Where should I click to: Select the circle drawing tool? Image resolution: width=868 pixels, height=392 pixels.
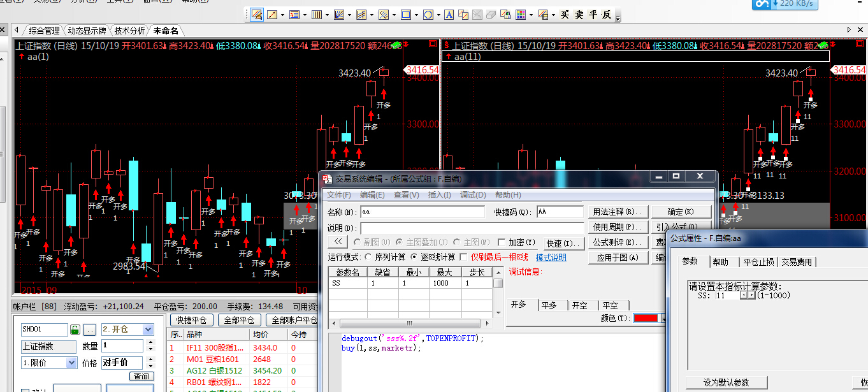point(428,14)
